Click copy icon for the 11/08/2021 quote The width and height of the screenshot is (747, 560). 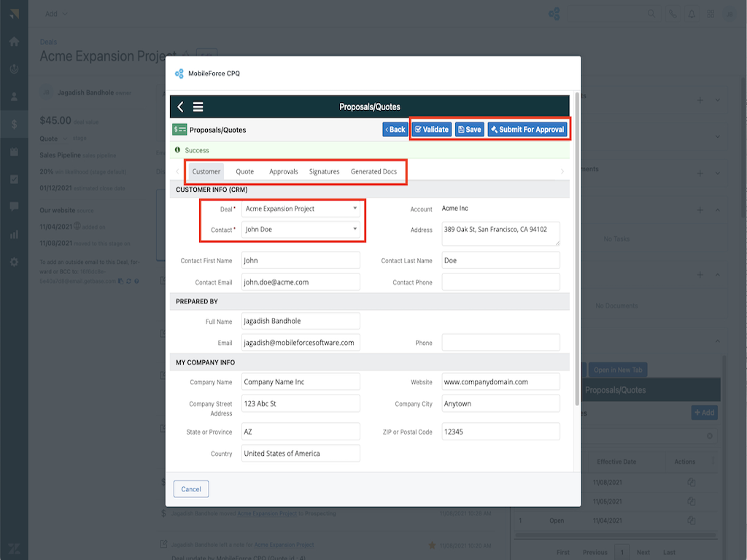click(x=691, y=483)
